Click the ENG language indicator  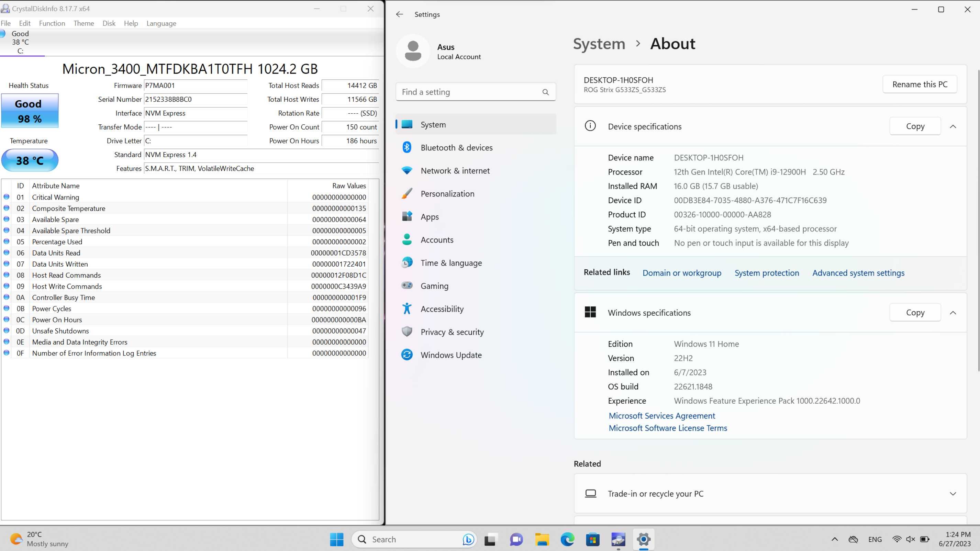(875, 539)
